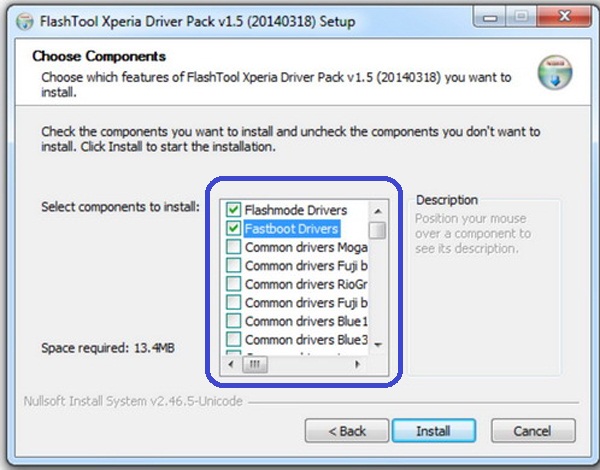This screenshot has height=470, width=600.
Task: Uncheck the Flashmode Drivers checkbox
Action: [x=233, y=210]
